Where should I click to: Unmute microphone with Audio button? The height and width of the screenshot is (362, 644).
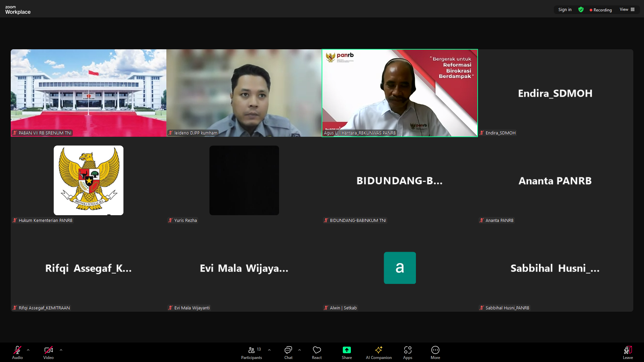coord(17,352)
